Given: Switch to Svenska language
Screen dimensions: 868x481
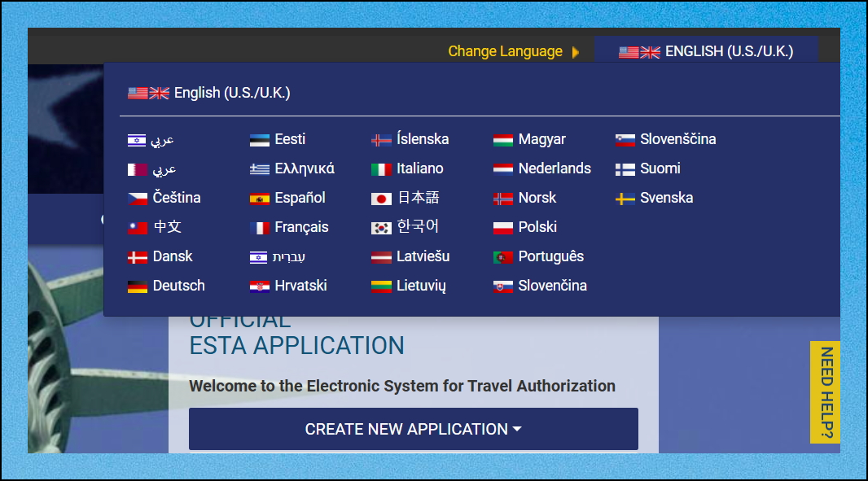Looking at the screenshot, I should point(667,198).
